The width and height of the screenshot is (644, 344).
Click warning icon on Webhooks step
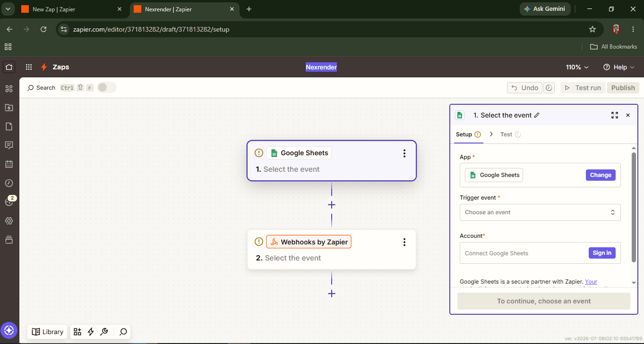259,242
